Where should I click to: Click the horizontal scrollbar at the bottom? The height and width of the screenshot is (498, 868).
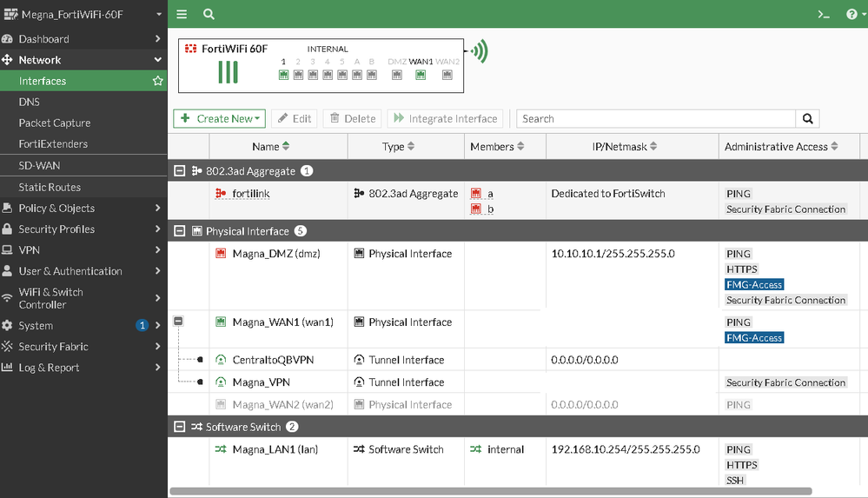[490, 491]
